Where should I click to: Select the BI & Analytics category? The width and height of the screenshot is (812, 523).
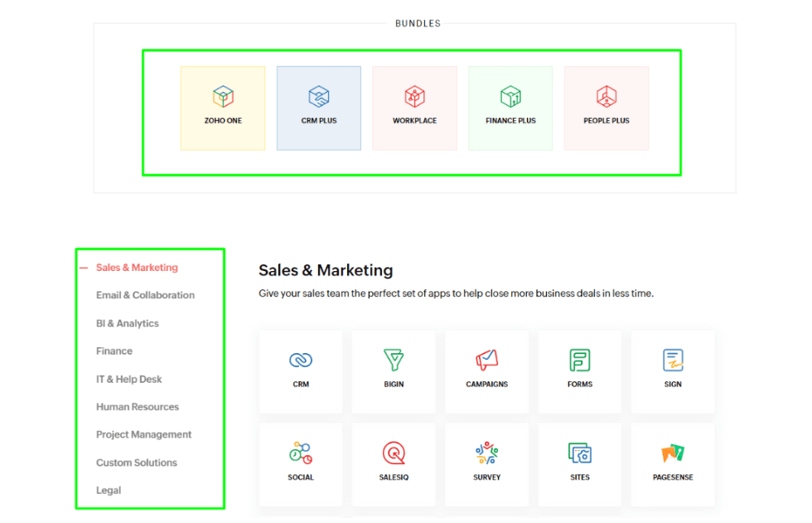click(x=128, y=323)
